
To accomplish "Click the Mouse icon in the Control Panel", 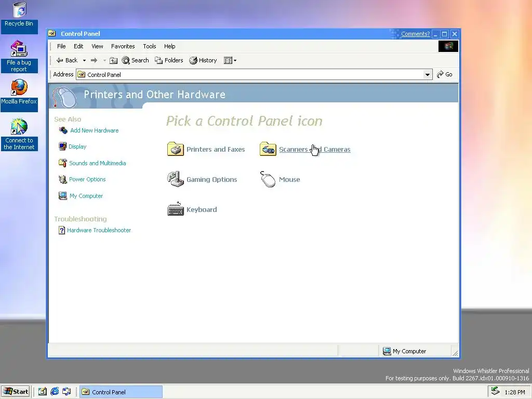I will click(268, 179).
